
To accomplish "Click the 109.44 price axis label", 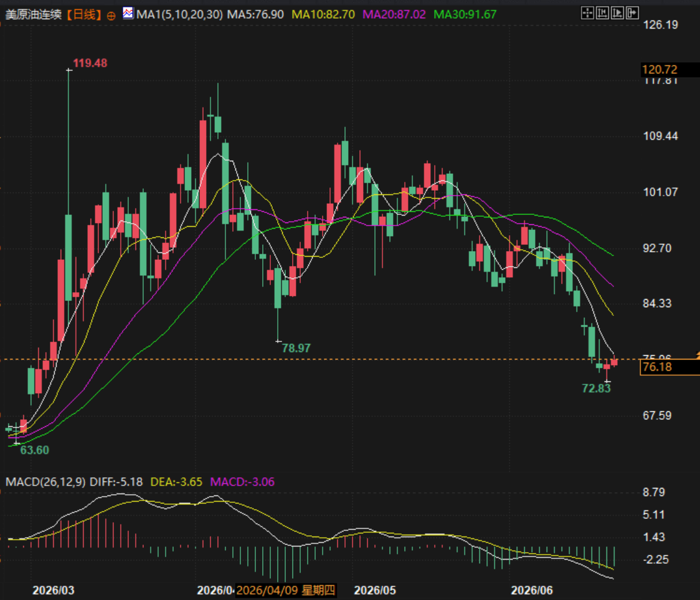I will [660, 136].
